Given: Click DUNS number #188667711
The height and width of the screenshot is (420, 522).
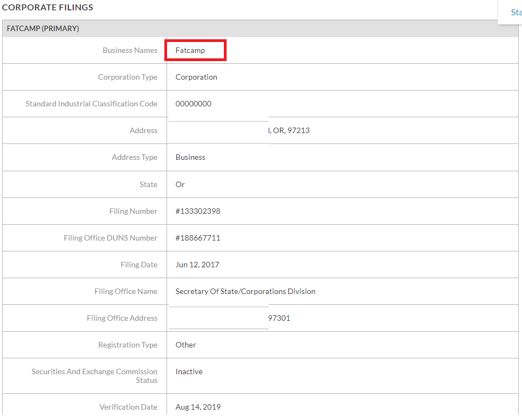Looking at the screenshot, I should coord(198,238).
